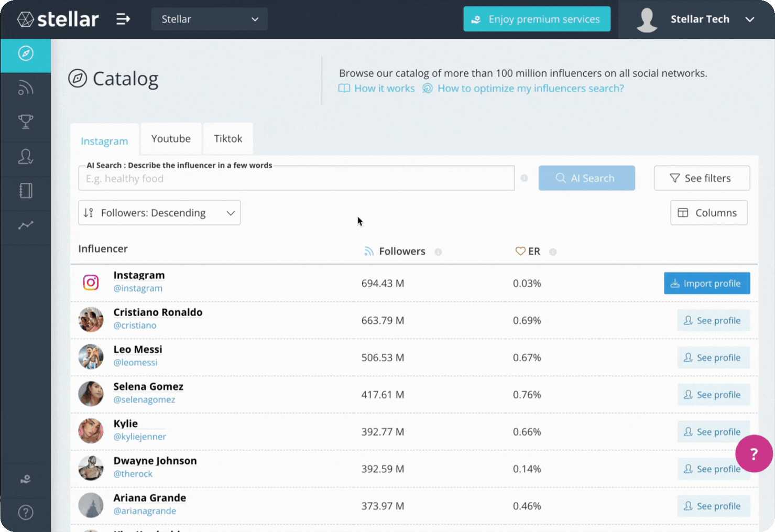Screen dimensions: 775x532
Task: See Ariana Grande's profile
Action: tap(713, 506)
